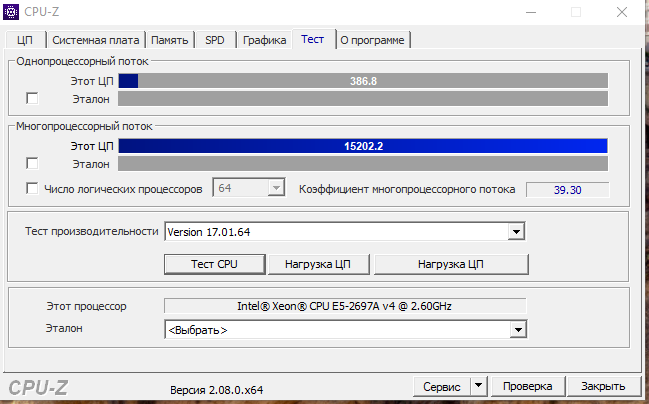The height and width of the screenshot is (404, 649).
Task: Click the CPU-Z app icon in title bar
Action: tap(11, 12)
